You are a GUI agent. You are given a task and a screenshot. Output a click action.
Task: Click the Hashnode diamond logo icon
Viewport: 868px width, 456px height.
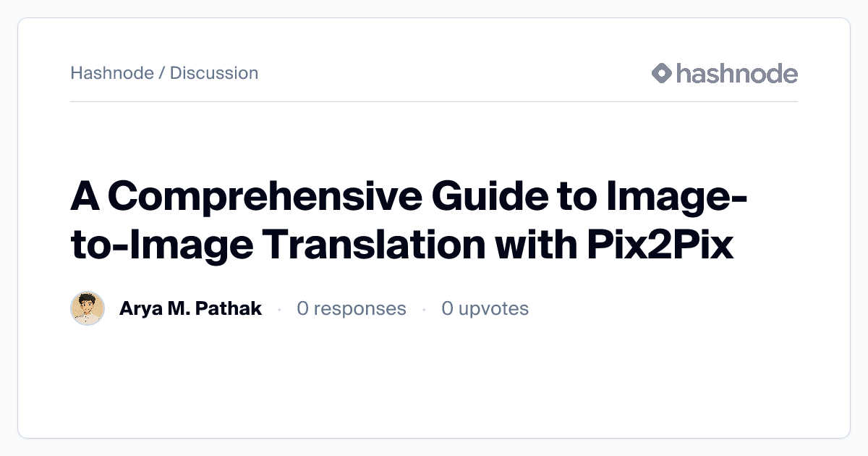662,73
